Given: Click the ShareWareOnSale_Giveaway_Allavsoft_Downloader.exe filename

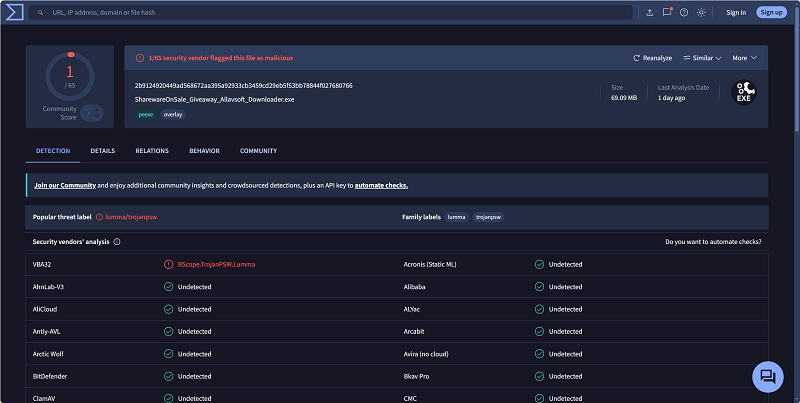Looking at the screenshot, I should 214,99.
